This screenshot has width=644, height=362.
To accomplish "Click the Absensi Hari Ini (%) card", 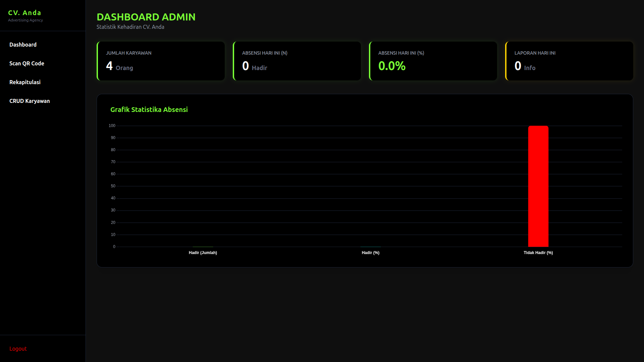I will tap(433, 61).
